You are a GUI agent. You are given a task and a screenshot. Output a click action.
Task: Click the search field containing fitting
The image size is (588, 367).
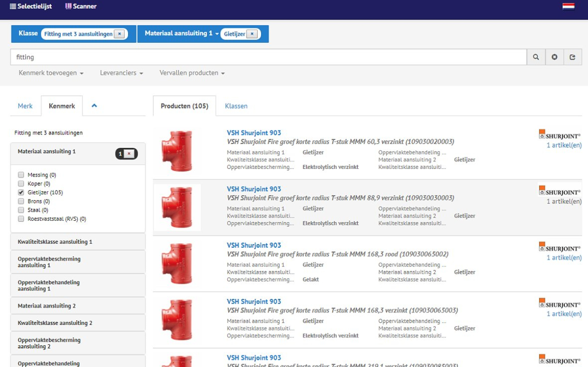pos(268,57)
